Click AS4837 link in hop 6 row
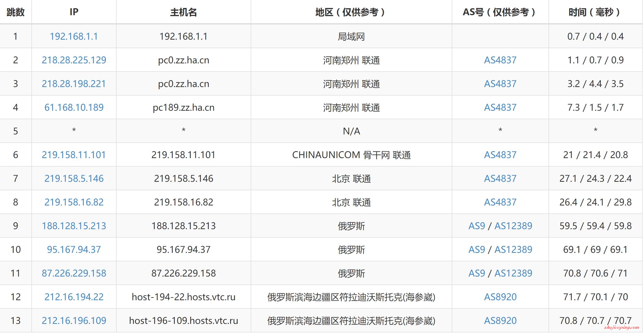 tap(500, 155)
